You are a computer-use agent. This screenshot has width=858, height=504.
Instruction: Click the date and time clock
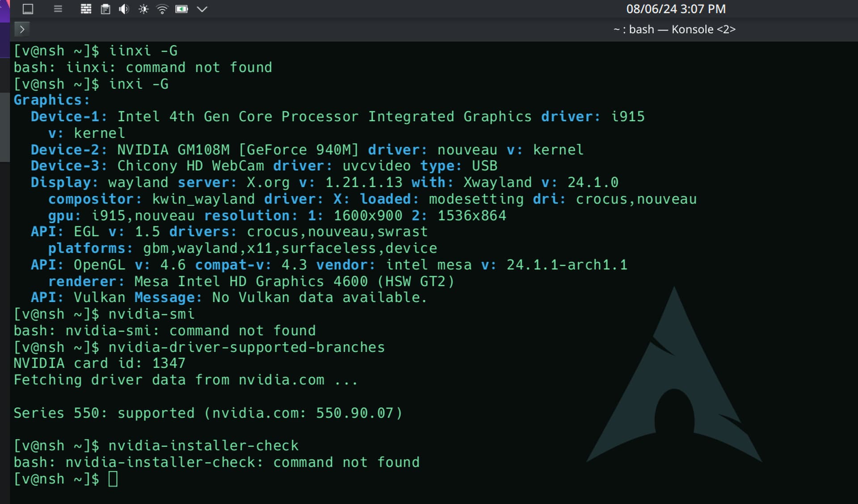pos(676,9)
